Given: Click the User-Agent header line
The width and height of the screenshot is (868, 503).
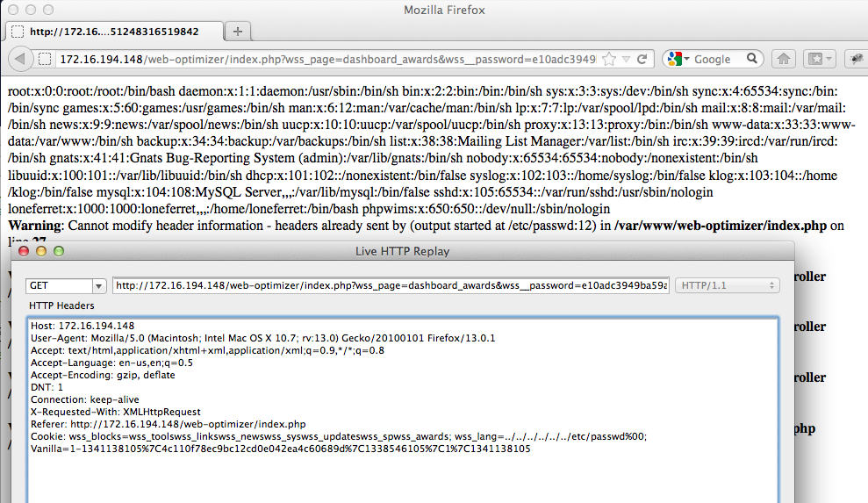Looking at the screenshot, I should coord(263,338).
